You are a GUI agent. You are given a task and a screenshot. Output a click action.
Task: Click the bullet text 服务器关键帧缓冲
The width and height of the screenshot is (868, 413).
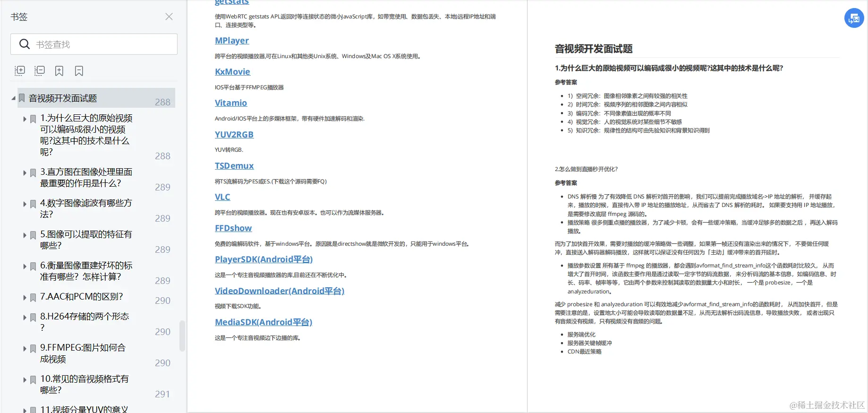[x=589, y=343]
